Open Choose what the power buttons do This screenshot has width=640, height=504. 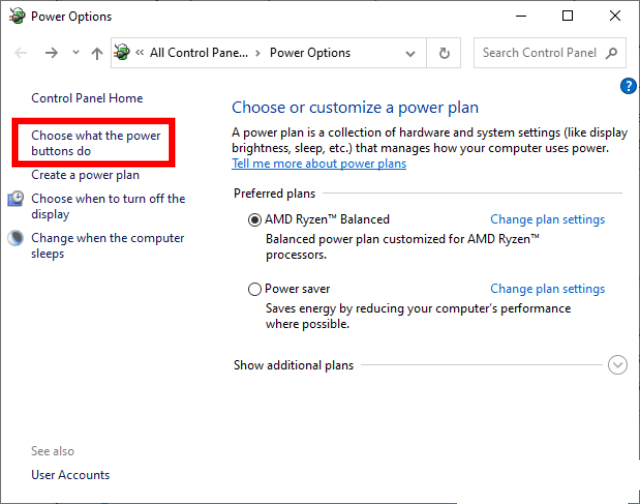[x=96, y=143]
